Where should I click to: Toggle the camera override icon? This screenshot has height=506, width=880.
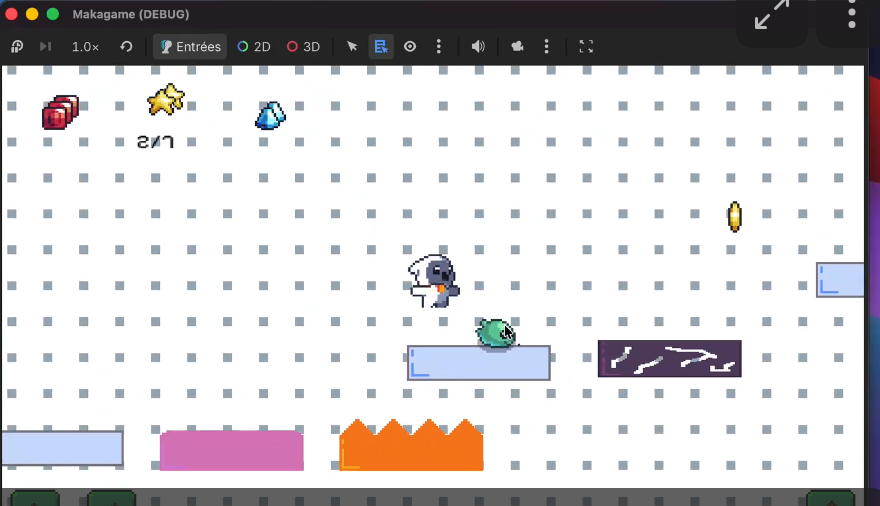[517, 47]
